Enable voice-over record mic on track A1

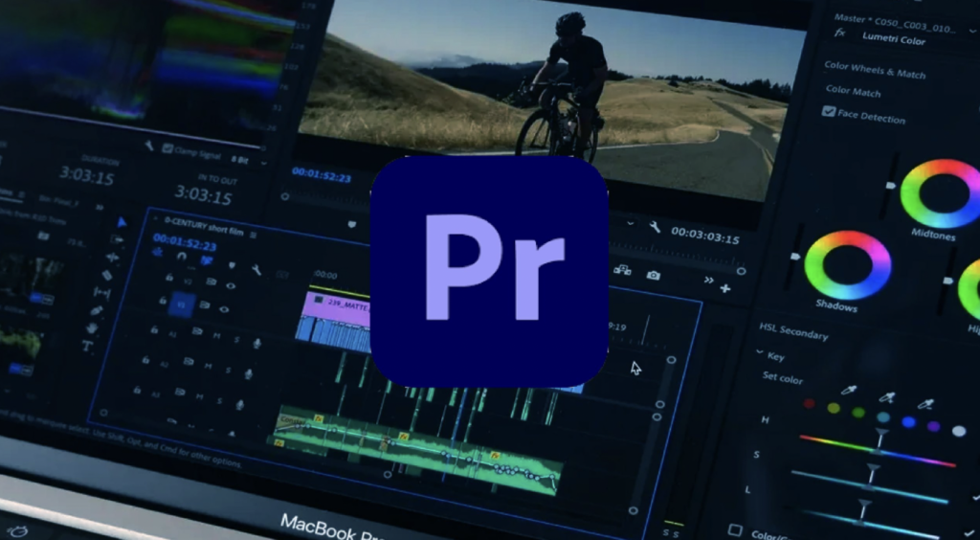[256, 343]
